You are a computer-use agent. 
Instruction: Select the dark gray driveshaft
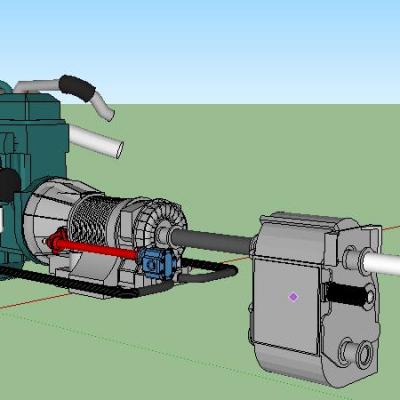212,241
